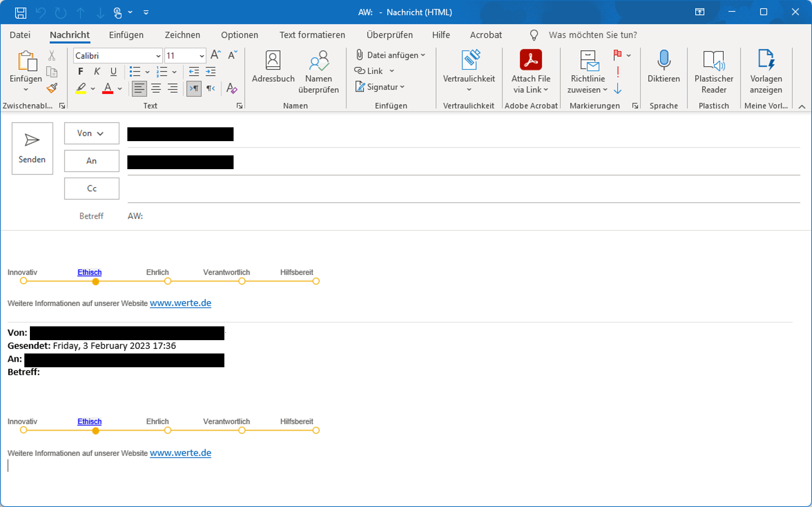This screenshot has width=812, height=507.
Task: Start Diktieren dictation
Action: coord(663,67)
